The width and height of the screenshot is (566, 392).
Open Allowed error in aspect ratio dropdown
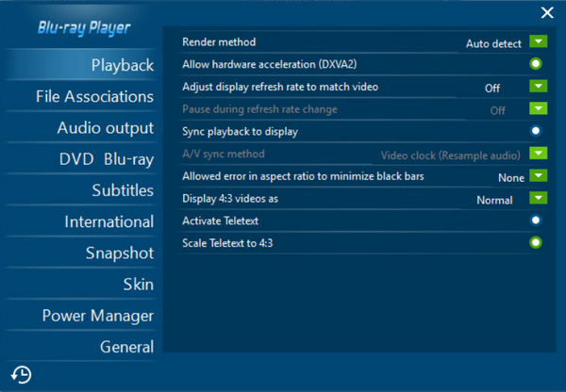coord(539,175)
